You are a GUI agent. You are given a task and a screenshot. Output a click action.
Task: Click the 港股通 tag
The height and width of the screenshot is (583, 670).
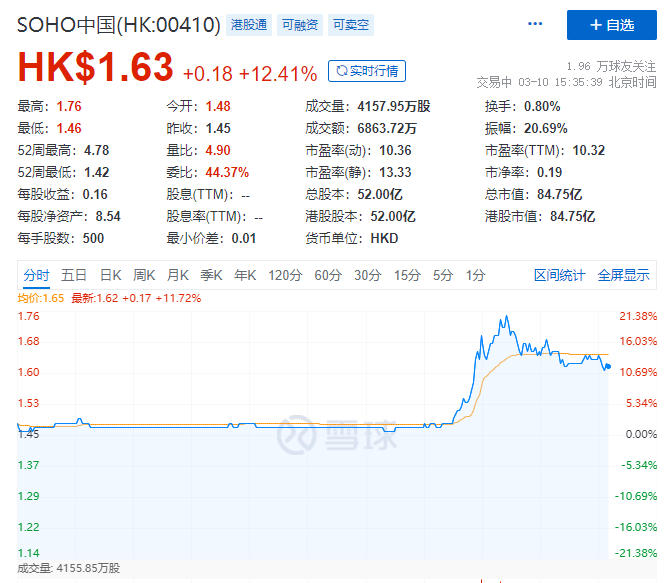[x=249, y=24]
